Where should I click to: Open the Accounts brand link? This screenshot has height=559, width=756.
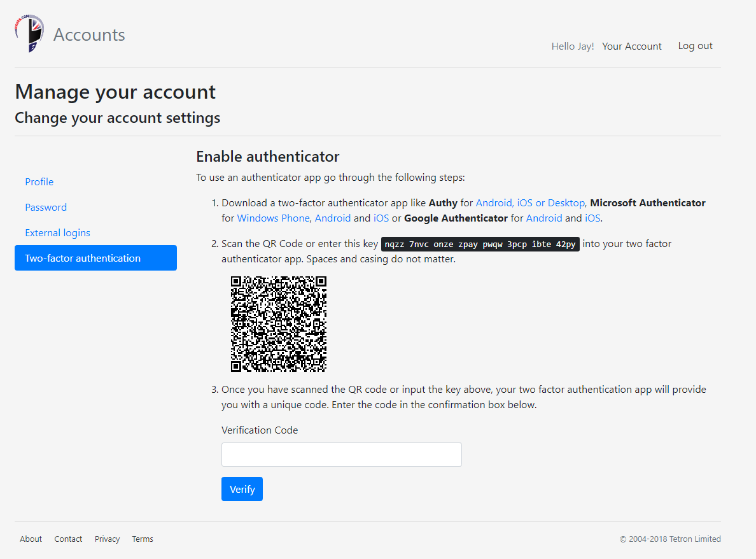tap(89, 35)
